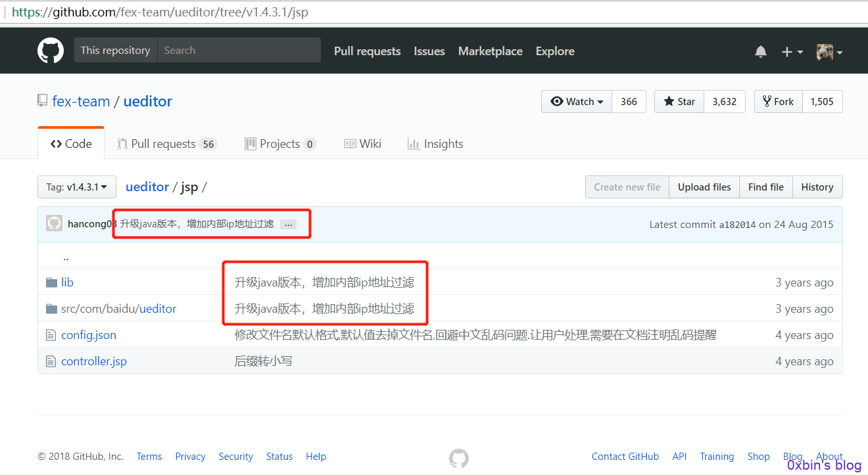Screen dimensions: 868x475
Task: Click the footer GitHub logo icon
Action: pyautogui.click(x=459, y=458)
